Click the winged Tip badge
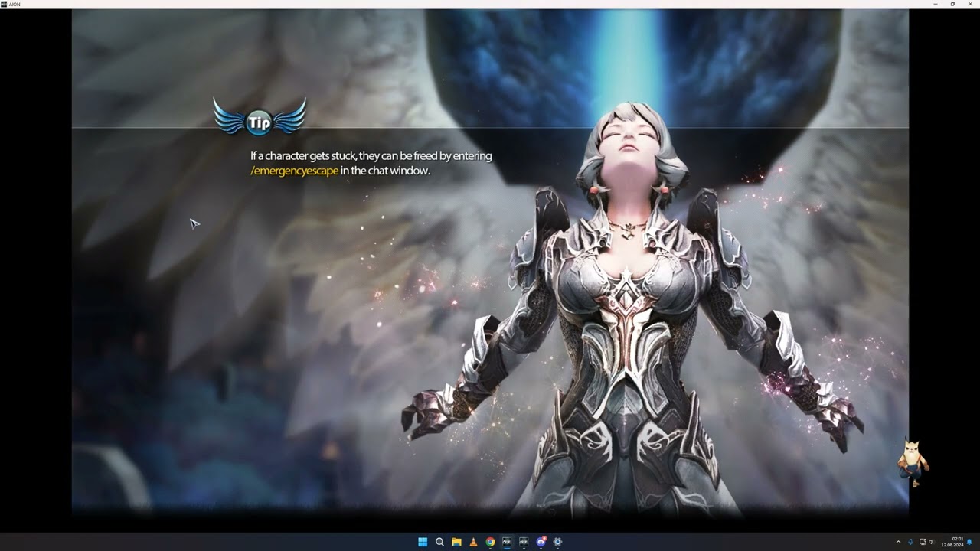This screenshot has width=980, height=551. (260, 119)
